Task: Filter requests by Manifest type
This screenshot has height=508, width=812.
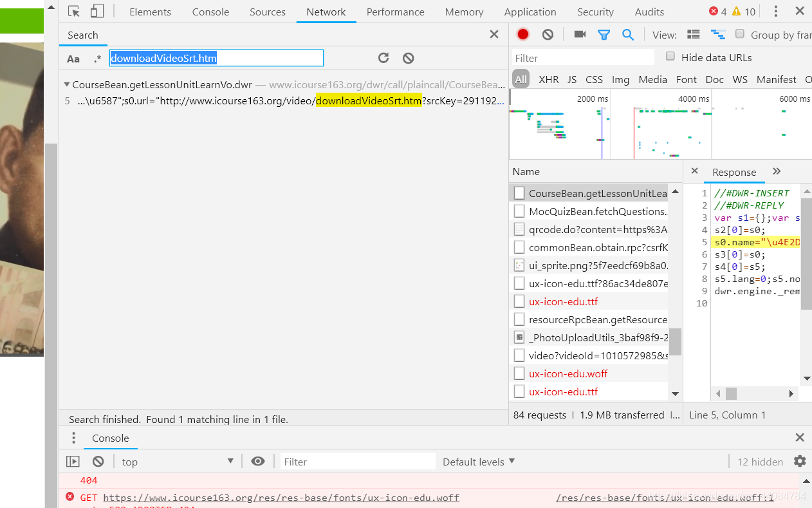Action: (776, 80)
